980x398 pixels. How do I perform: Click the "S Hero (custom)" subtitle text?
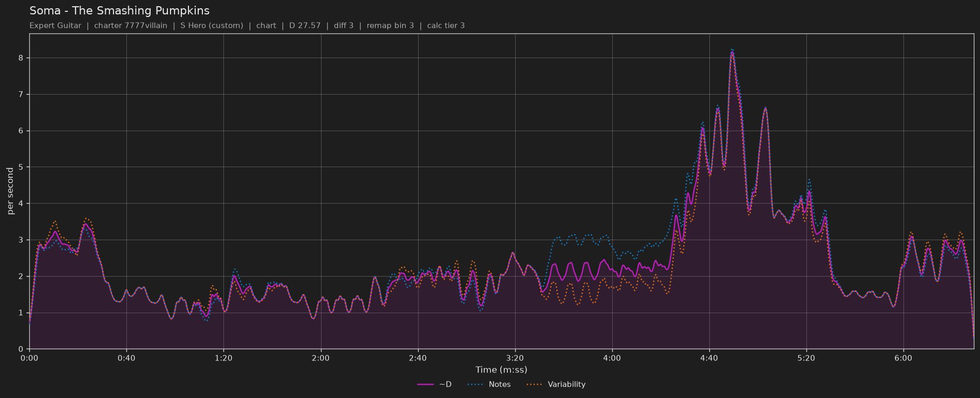(212, 25)
